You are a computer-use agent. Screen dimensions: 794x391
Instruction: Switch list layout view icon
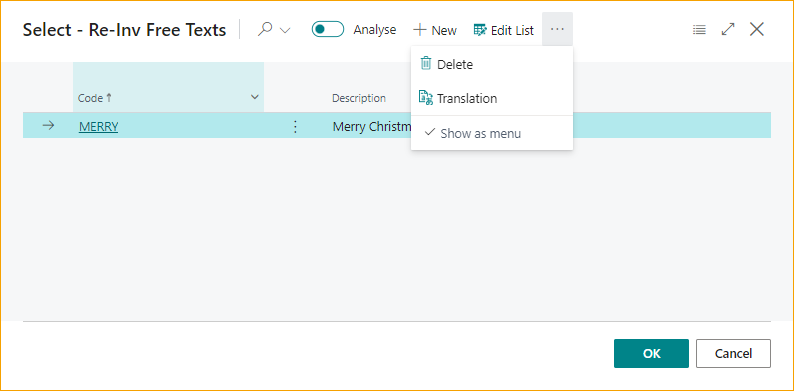coord(699,30)
